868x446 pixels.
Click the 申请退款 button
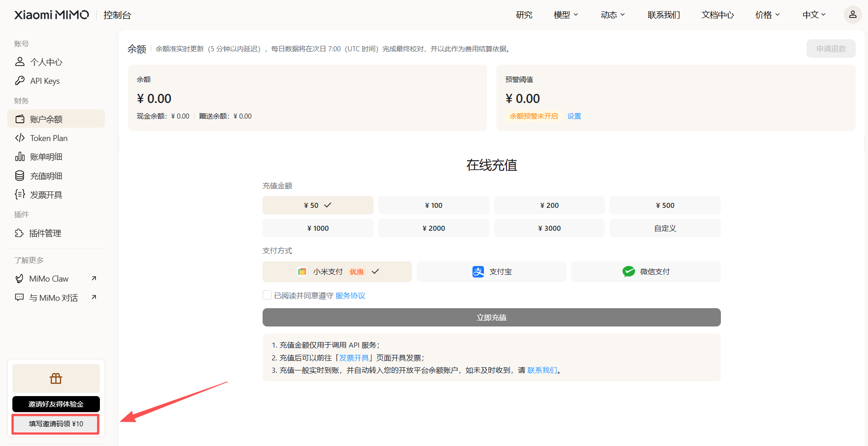coord(831,49)
